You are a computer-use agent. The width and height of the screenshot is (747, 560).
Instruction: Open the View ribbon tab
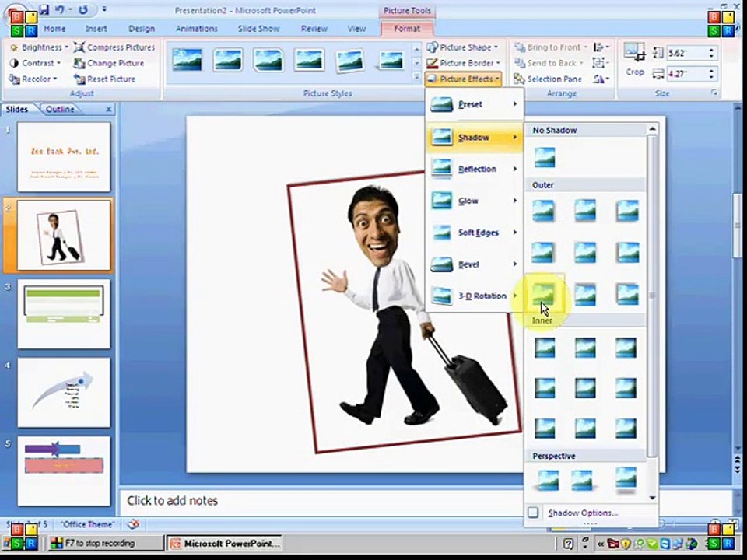point(356,29)
